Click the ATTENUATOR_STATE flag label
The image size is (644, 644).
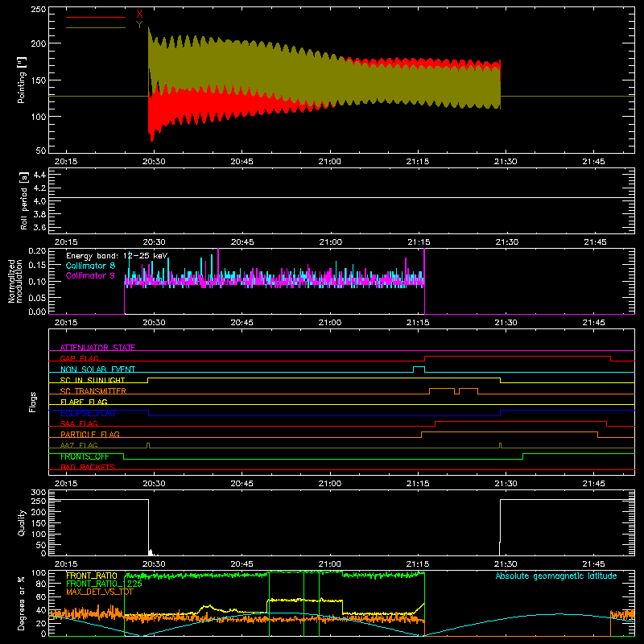tap(97, 348)
